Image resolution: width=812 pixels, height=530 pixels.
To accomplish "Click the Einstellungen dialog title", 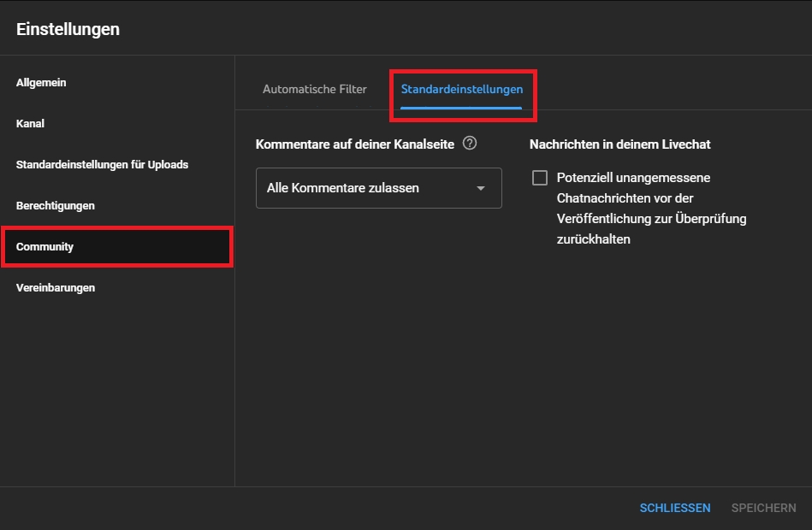I will click(68, 29).
